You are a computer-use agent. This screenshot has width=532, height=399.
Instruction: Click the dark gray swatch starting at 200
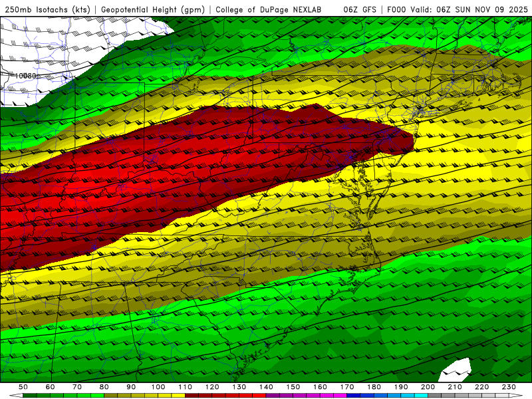click(435, 396)
